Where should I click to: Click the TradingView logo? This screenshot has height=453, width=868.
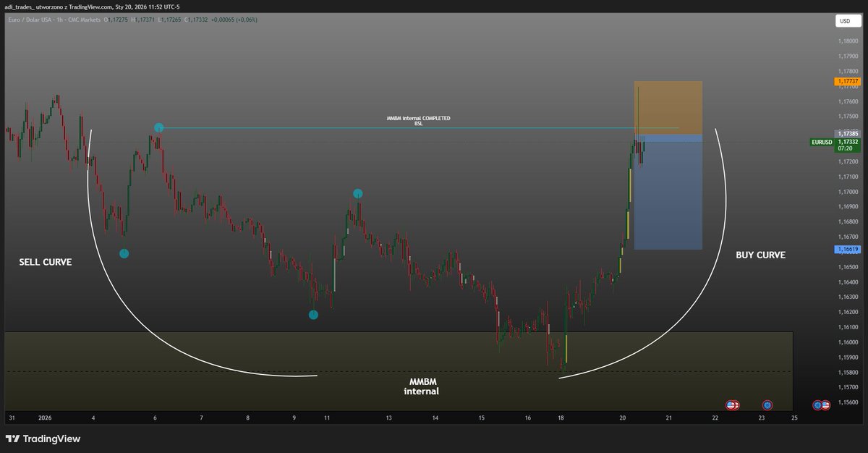43,439
